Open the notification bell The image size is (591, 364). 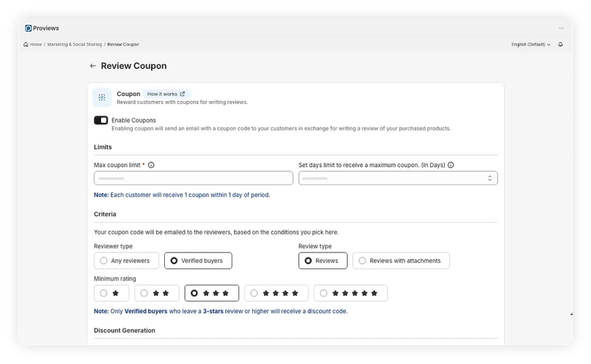[x=560, y=44]
